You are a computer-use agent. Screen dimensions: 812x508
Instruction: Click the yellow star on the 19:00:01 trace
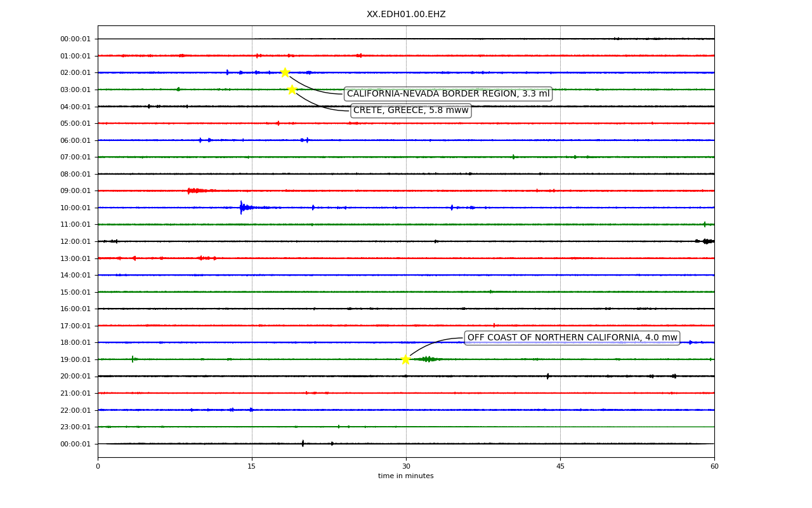(x=405, y=359)
